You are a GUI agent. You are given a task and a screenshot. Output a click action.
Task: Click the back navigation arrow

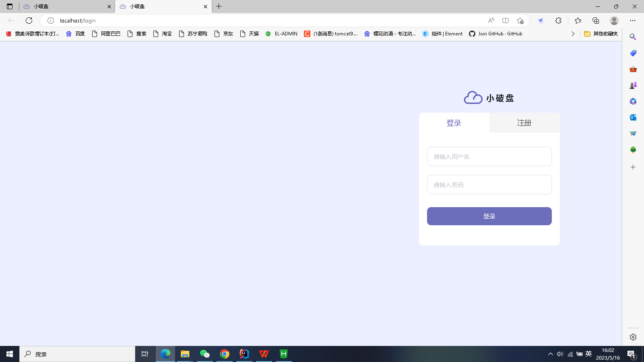[x=11, y=21]
